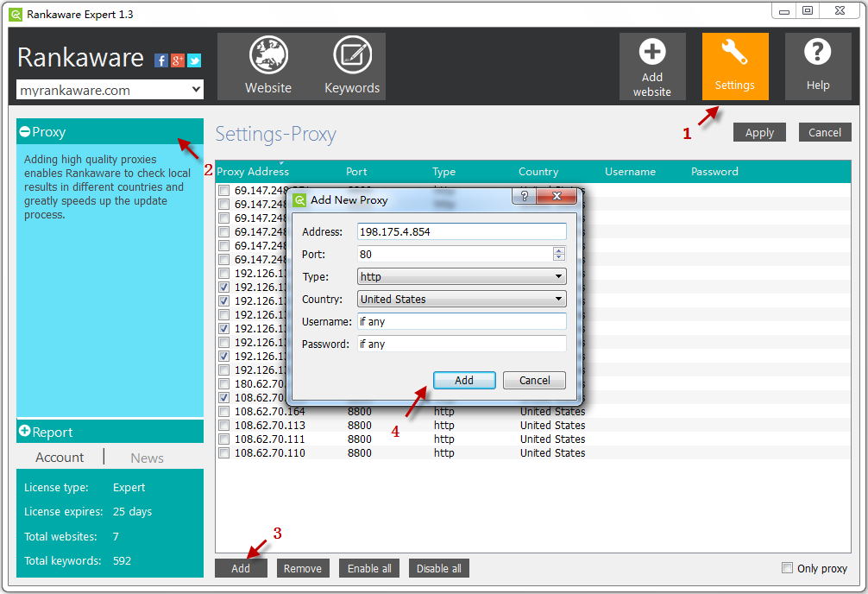868x594 pixels.
Task: Expand the Report section
Action: point(25,431)
